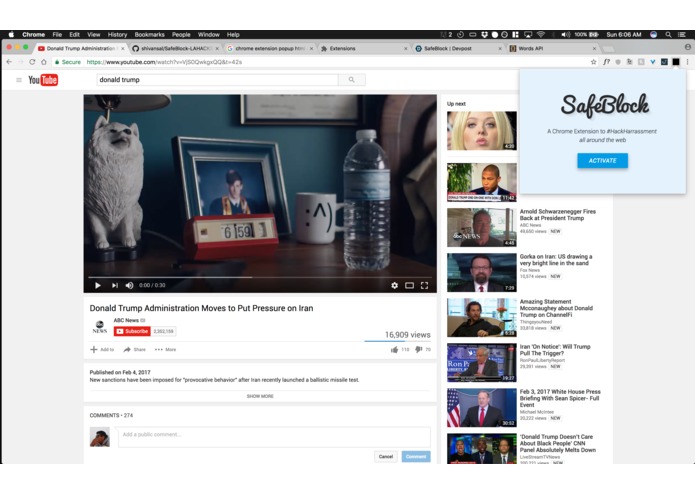This screenshot has width=695, height=494.
Task: Open Chrome three-dot menu
Action: [x=687, y=62]
